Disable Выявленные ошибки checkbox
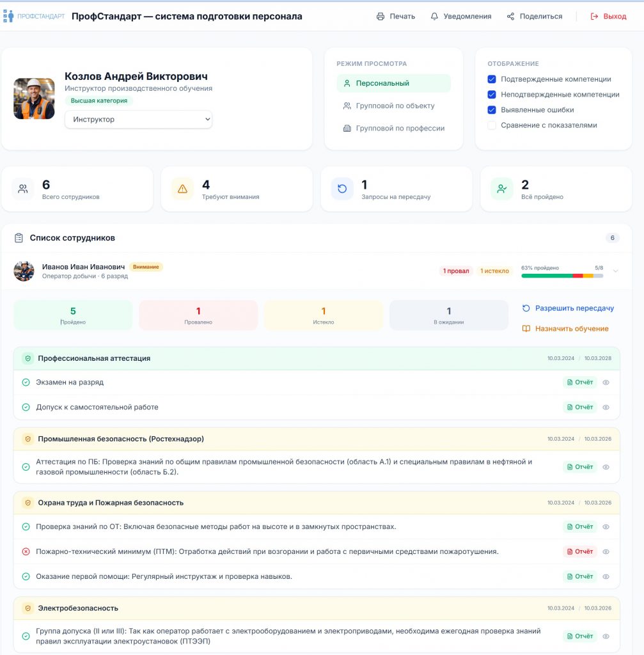The width and height of the screenshot is (644, 655). click(x=492, y=110)
